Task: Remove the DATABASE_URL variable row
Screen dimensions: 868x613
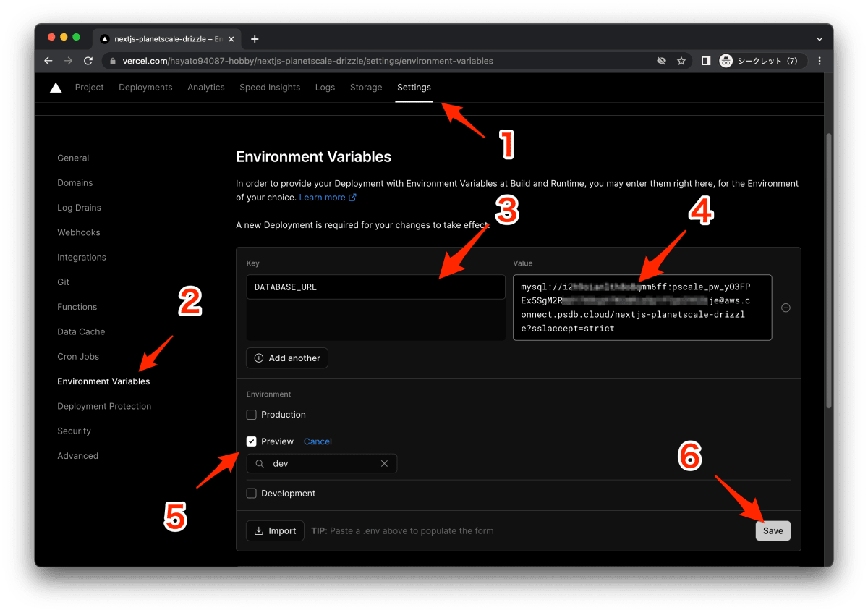Action: tap(786, 308)
